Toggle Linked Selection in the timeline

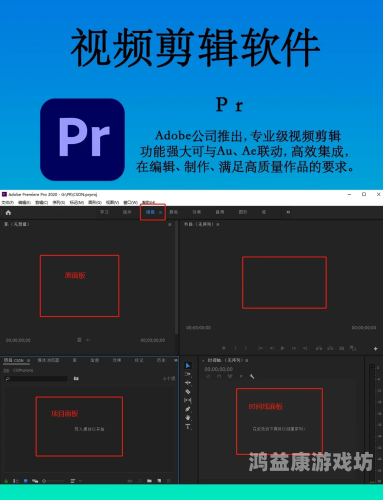click(x=230, y=376)
